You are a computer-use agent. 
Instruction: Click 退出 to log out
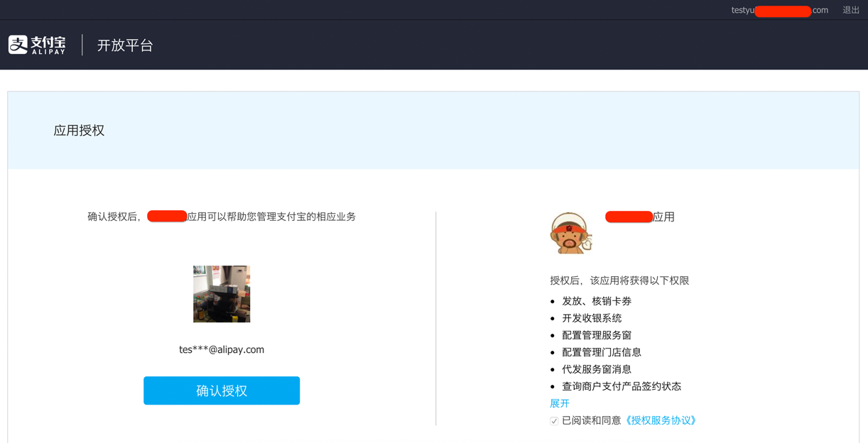coord(851,10)
